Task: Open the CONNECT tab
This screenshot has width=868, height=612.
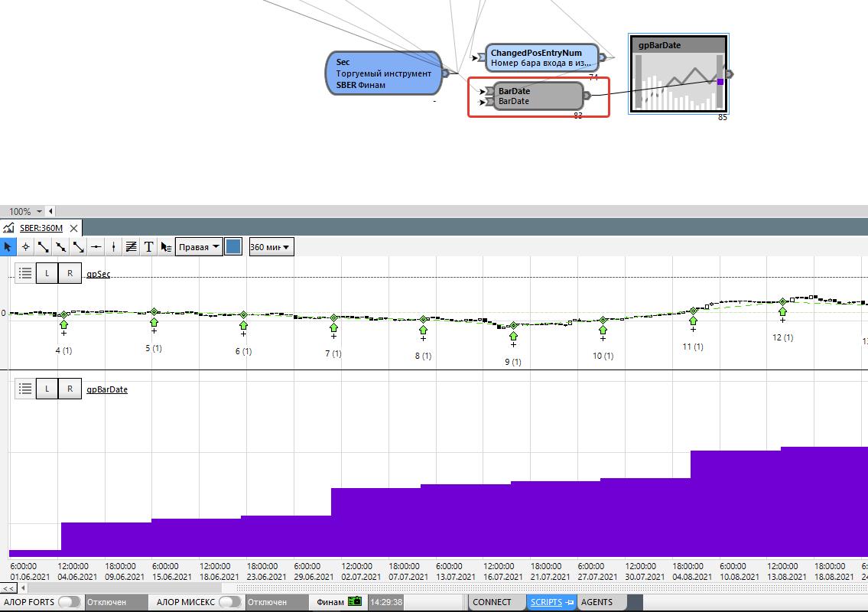Action: pos(492,602)
